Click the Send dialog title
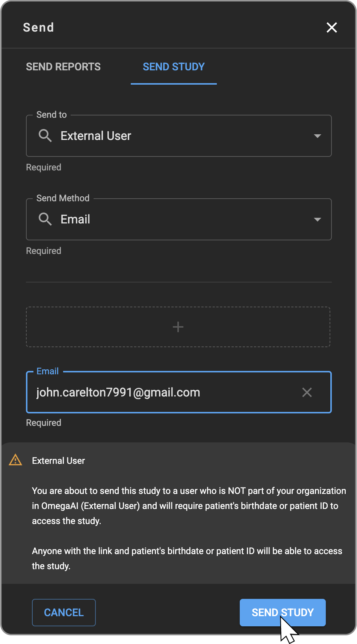 coord(38,27)
